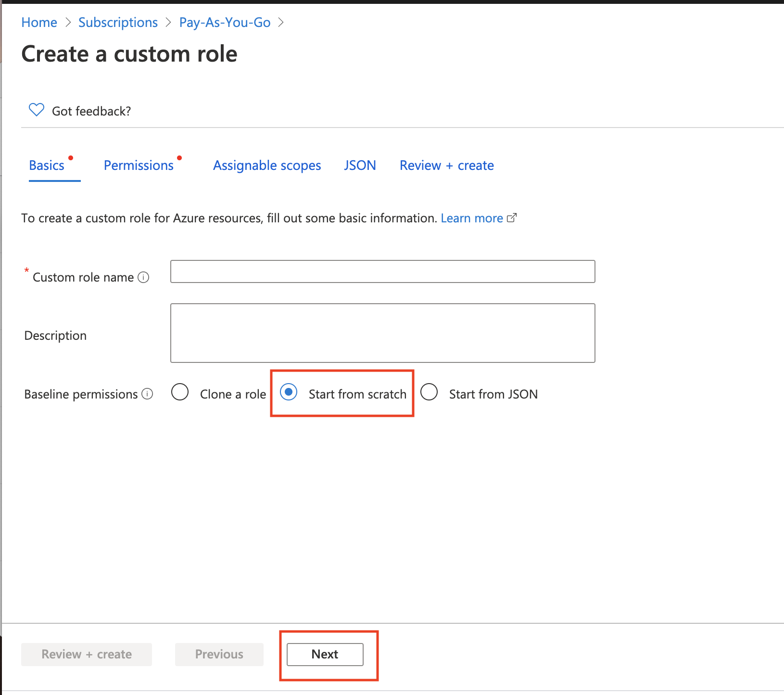Open Pay-As-You-Go breadcrumb link

225,23
